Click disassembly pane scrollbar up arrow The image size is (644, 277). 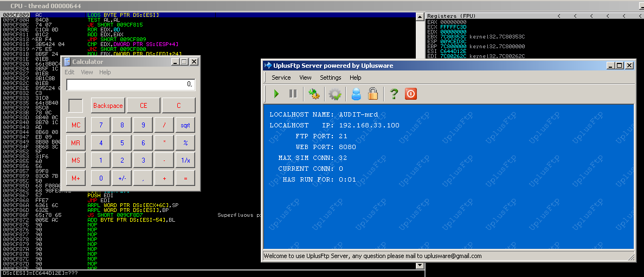click(x=420, y=16)
